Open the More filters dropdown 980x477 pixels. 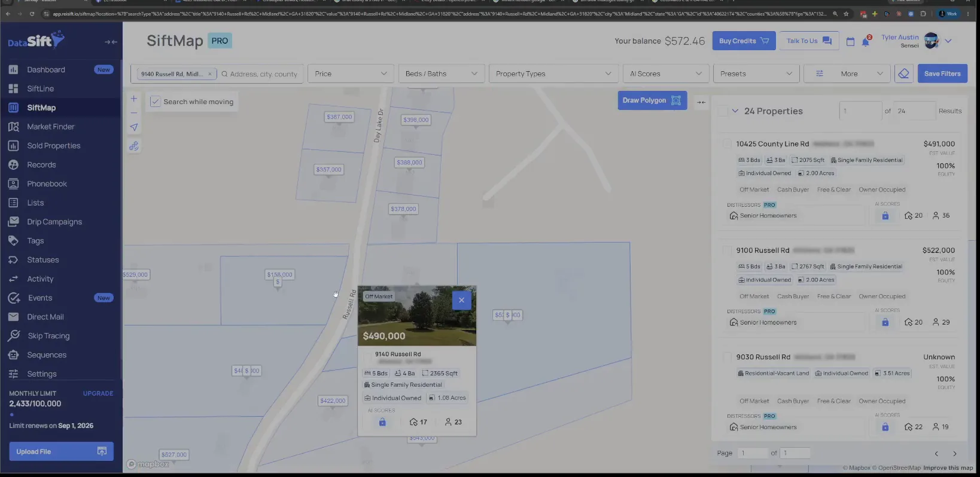pos(847,74)
